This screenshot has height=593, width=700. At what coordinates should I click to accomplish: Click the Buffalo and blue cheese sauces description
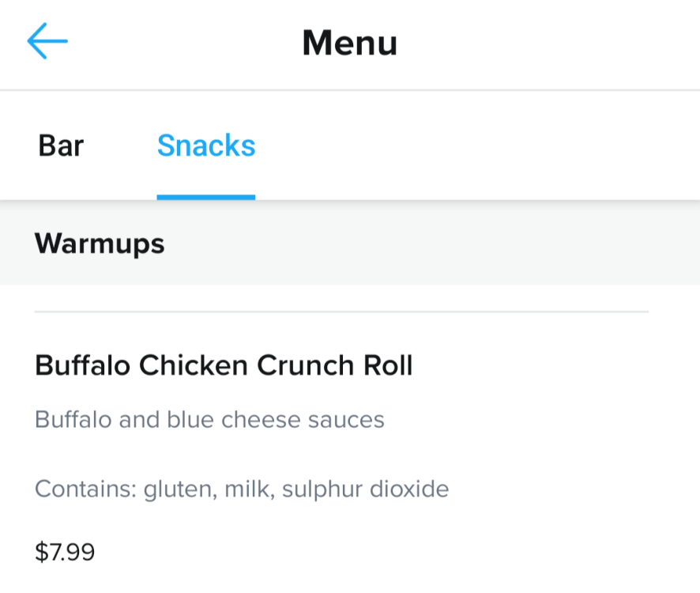coord(209,420)
